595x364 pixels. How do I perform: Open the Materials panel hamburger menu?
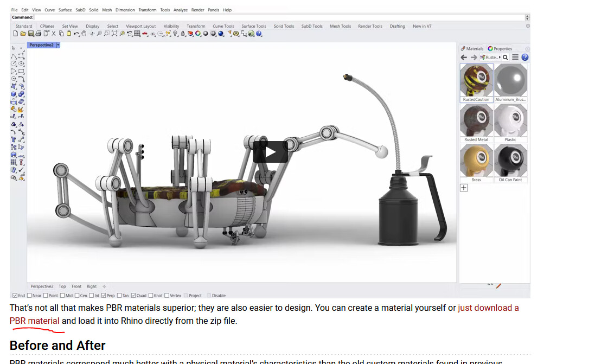pyautogui.click(x=515, y=57)
